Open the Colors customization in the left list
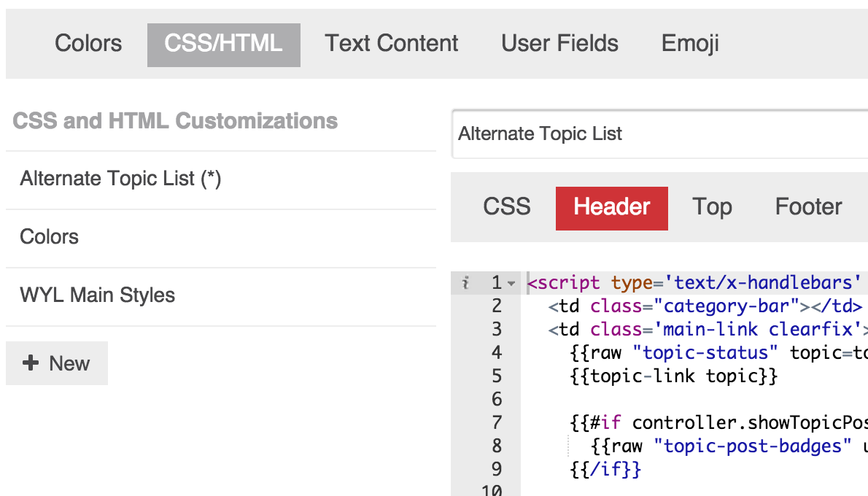 coord(50,237)
